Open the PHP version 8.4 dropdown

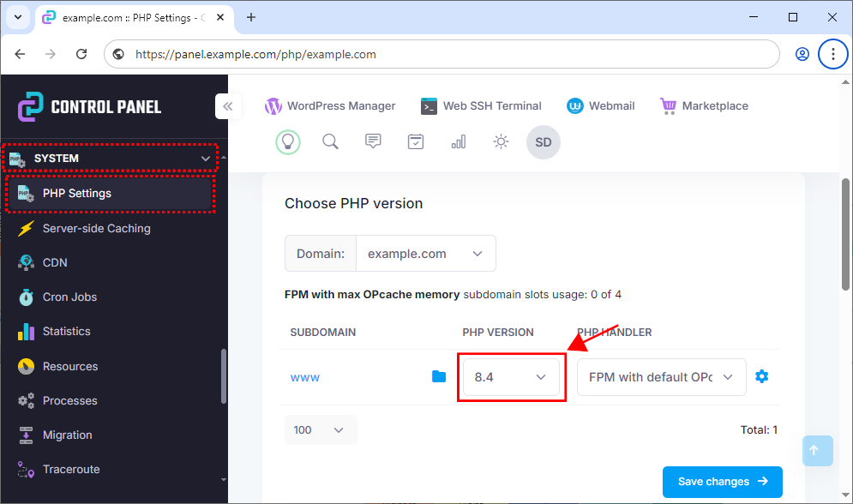[511, 377]
